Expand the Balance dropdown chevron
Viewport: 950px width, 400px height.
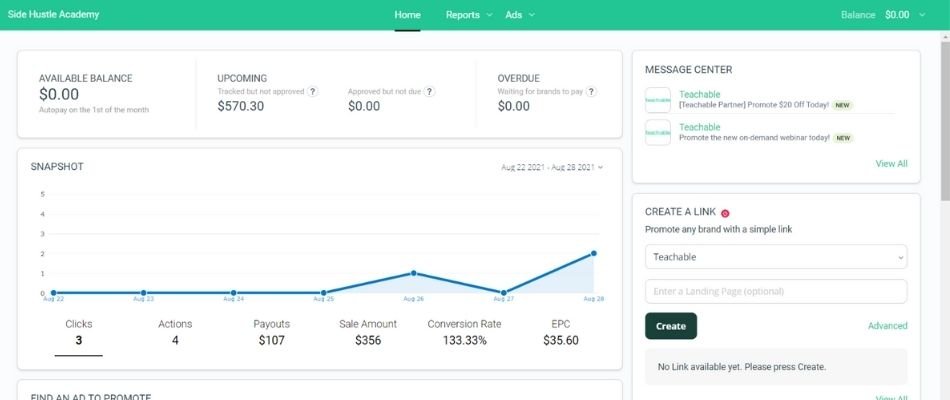(923, 15)
